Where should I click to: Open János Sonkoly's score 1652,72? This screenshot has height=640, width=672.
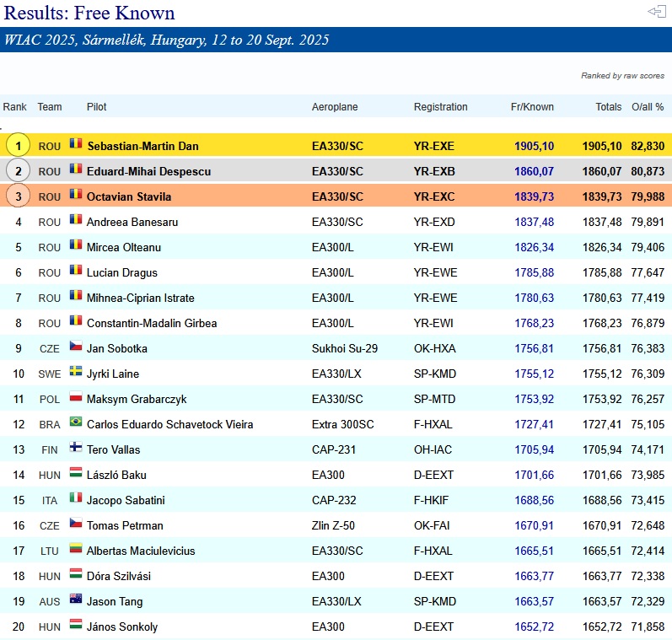click(x=534, y=627)
